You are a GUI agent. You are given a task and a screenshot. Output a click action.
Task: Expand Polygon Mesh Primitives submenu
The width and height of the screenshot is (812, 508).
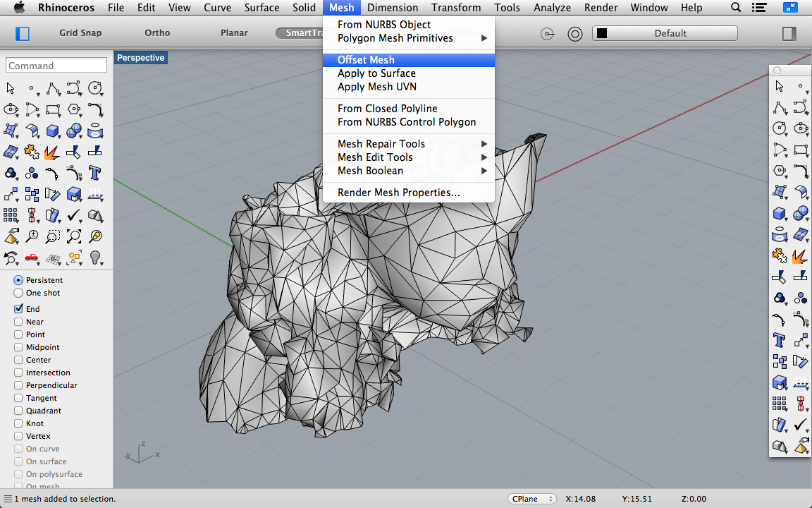pos(409,38)
